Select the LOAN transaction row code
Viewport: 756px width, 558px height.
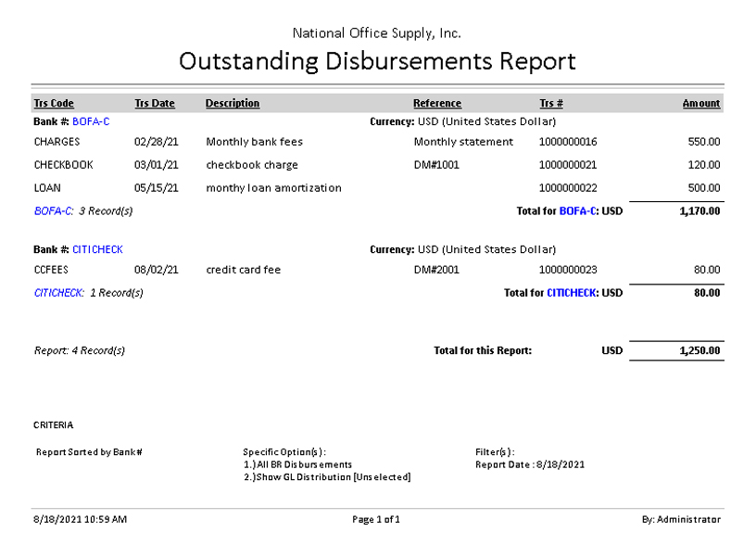coord(47,188)
